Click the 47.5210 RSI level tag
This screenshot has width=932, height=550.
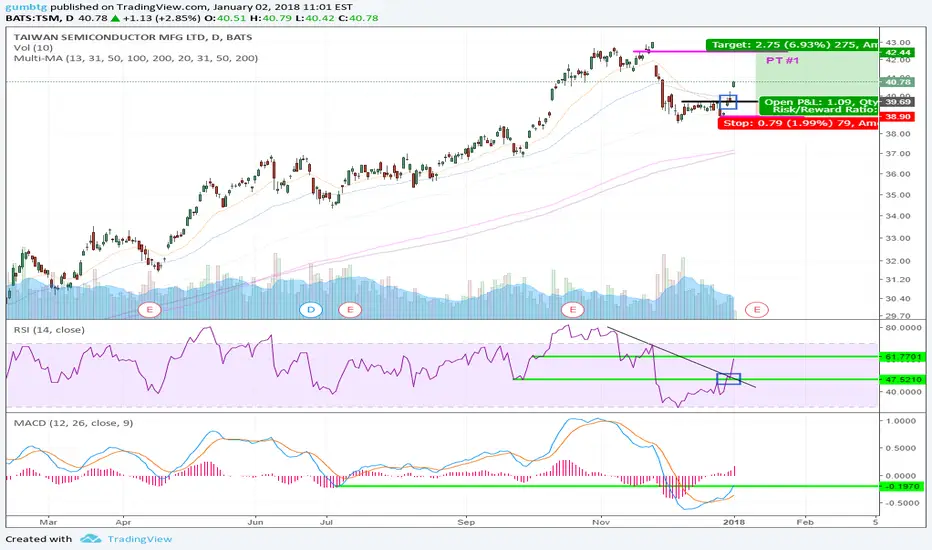pyautogui.click(x=902, y=379)
